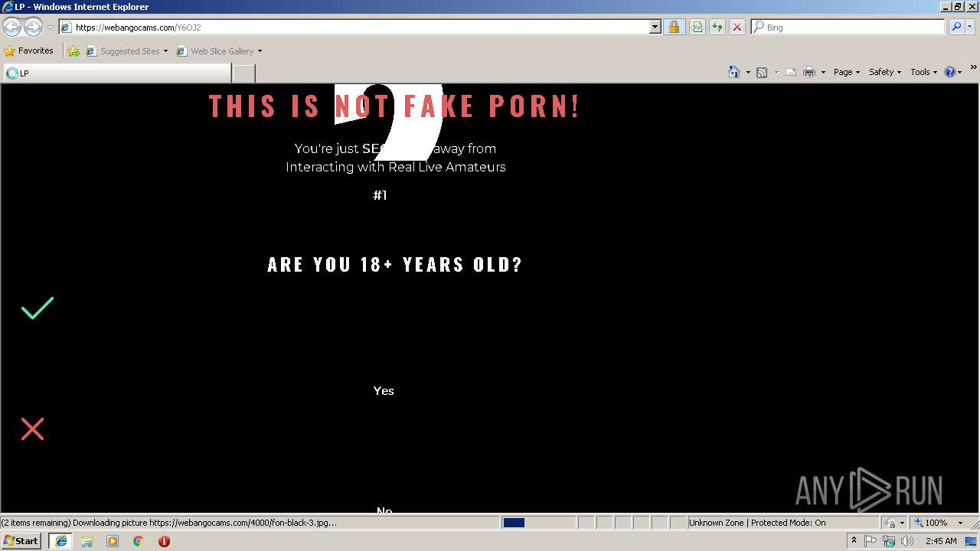
Task: Go to Home page icon
Action: tap(734, 72)
